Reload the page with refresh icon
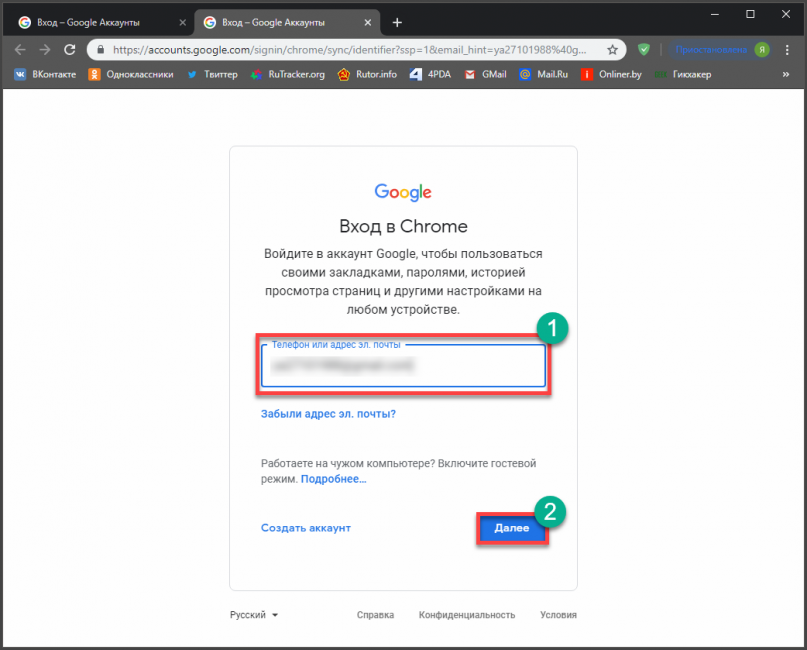The height and width of the screenshot is (650, 807). (69, 49)
